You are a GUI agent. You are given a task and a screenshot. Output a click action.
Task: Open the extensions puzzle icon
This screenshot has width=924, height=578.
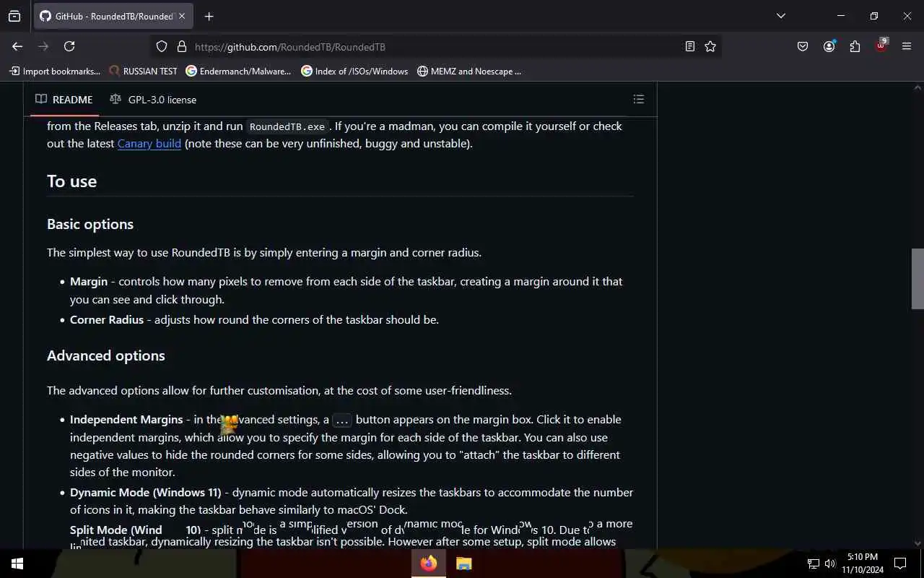pyautogui.click(x=855, y=46)
